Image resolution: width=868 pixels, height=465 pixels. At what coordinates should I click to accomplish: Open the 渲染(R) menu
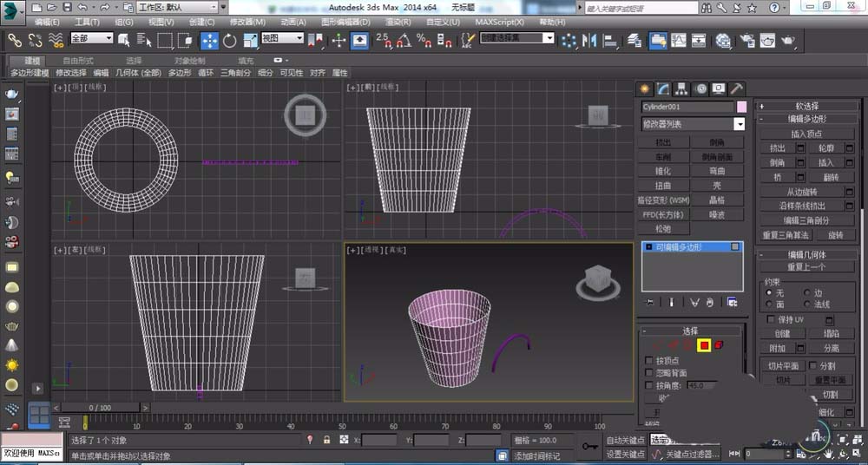(398, 22)
